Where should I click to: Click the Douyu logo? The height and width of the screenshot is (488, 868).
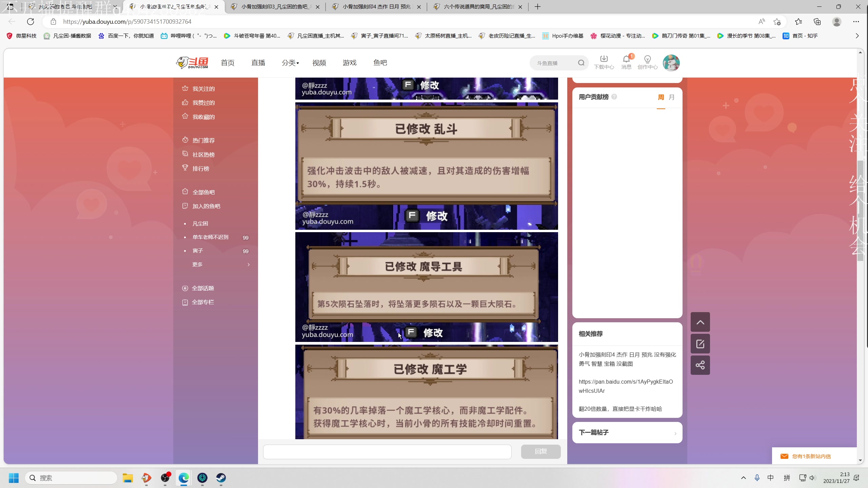(192, 63)
